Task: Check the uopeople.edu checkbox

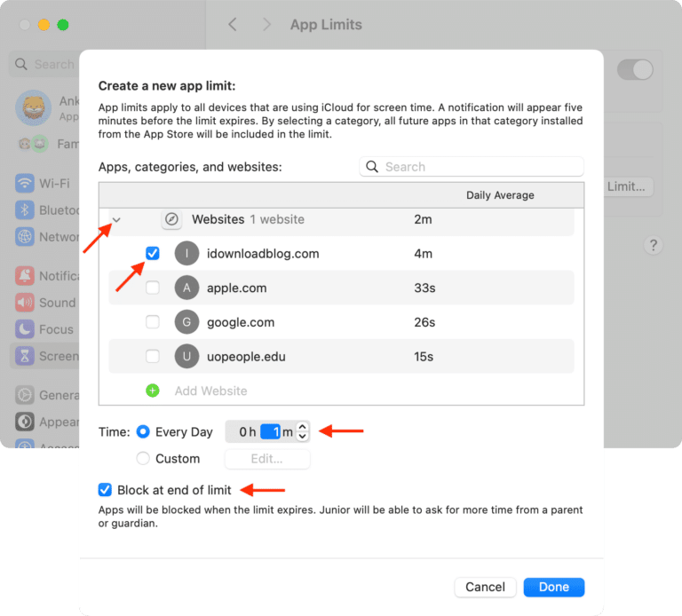Action: [152, 356]
